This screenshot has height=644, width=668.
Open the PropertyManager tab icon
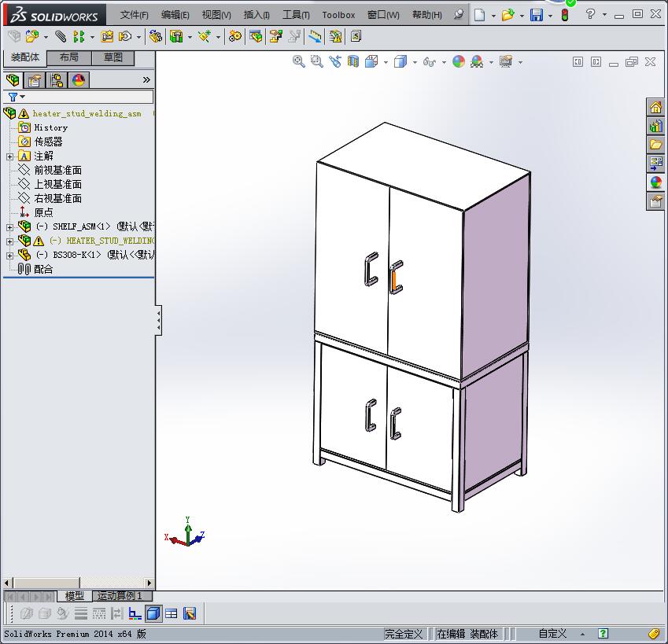pyautogui.click(x=35, y=80)
